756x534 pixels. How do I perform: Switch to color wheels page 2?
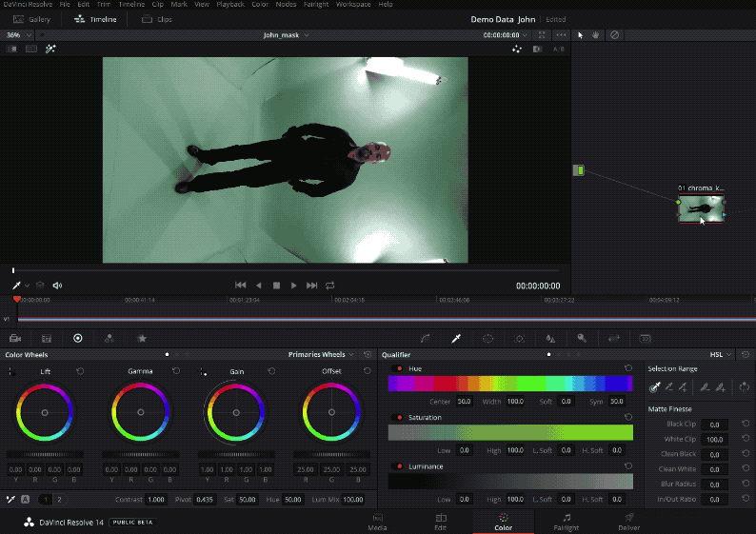tap(59, 500)
